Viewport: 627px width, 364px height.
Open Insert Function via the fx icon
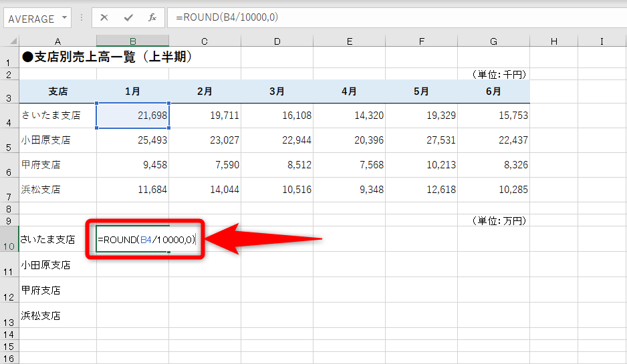click(152, 17)
